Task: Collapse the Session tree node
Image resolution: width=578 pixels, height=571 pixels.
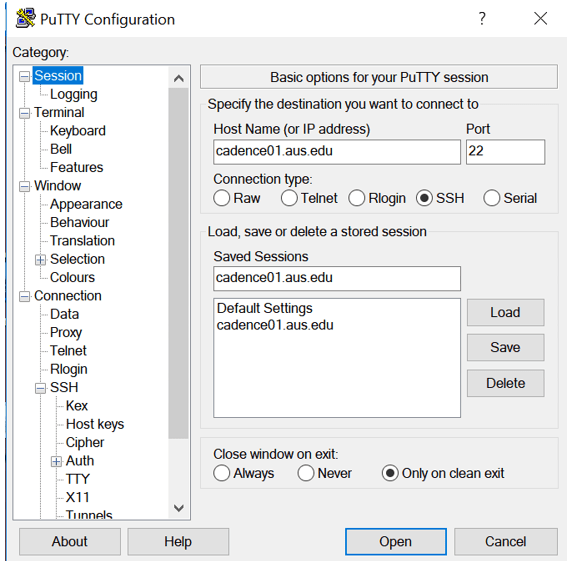Action: click(24, 76)
